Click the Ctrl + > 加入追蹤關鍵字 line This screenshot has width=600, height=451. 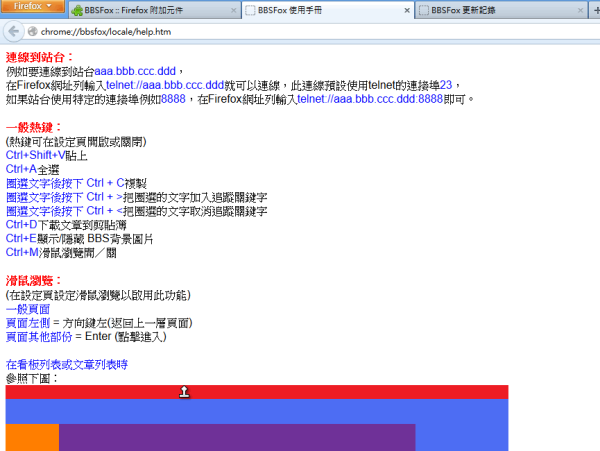click(x=136, y=197)
